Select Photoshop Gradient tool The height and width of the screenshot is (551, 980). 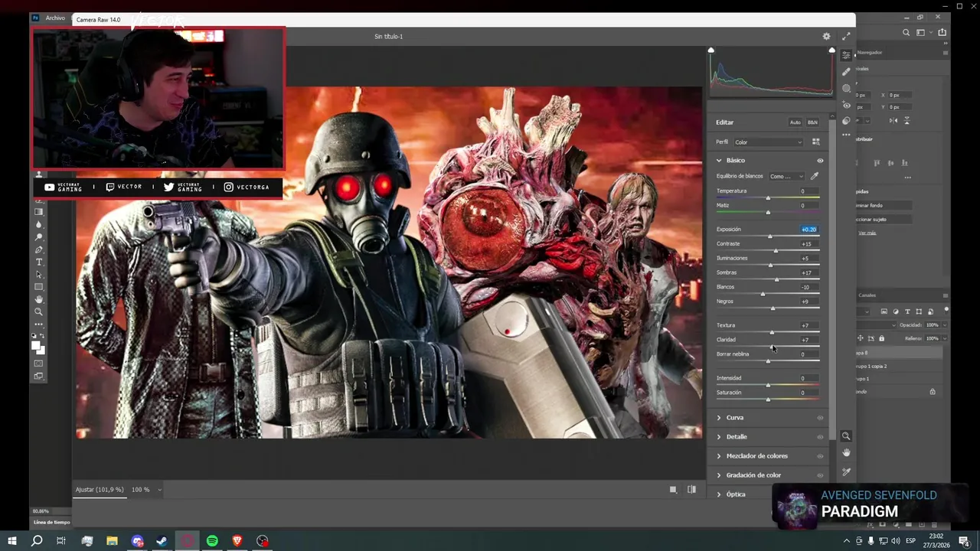(39, 212)
